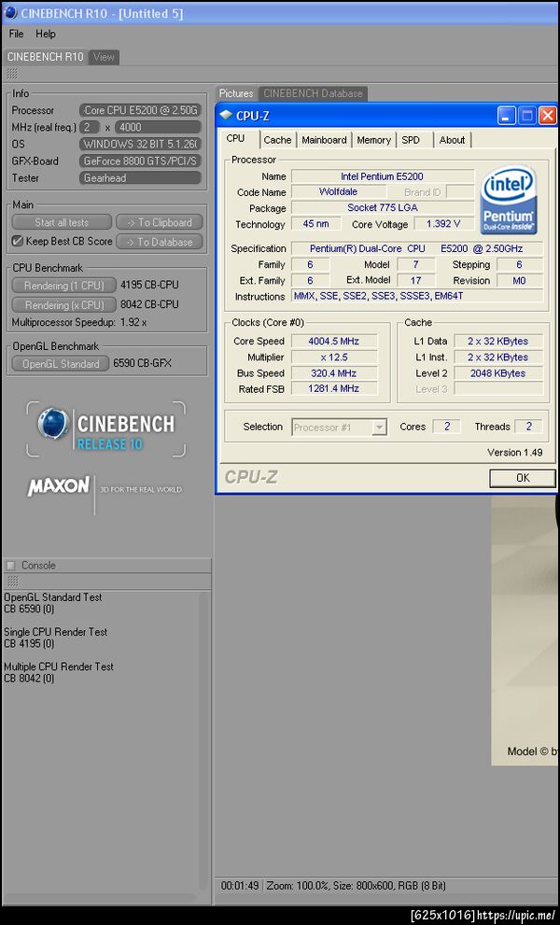
Task: Open the Help menu
Action: point(46,34)
